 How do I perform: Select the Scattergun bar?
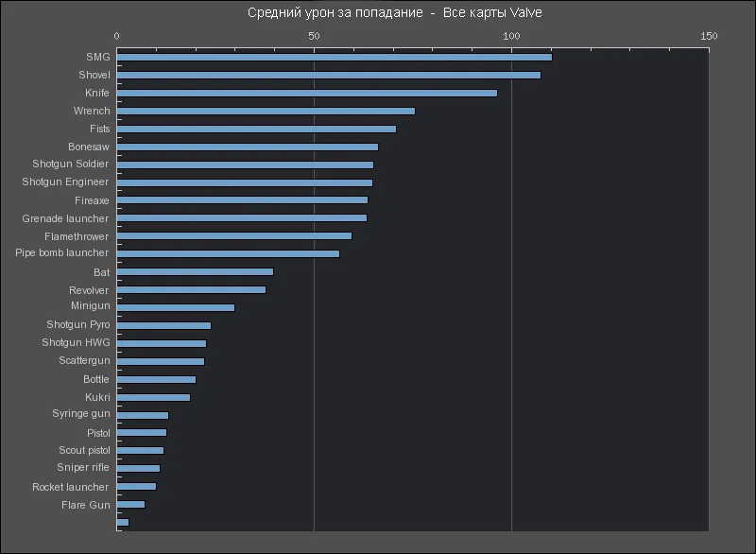[161, 362]
